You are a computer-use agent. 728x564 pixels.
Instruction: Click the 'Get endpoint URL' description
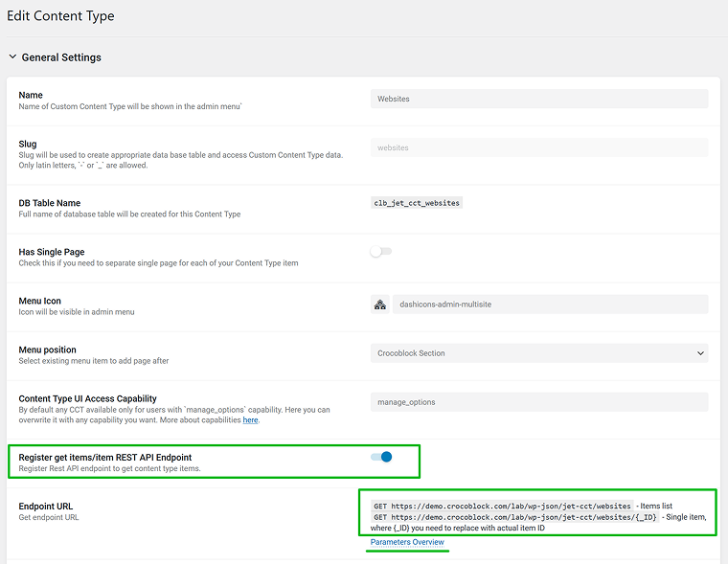tap(49, 517)
